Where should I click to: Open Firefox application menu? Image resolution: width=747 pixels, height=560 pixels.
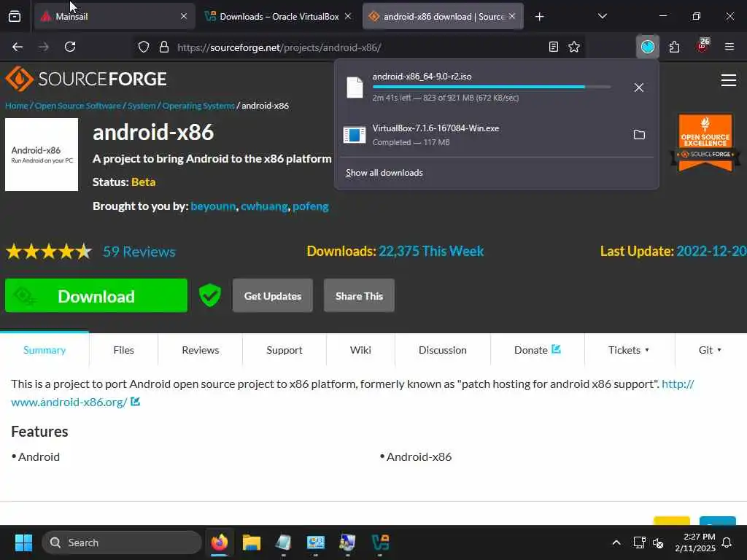[x=729, y=47]
